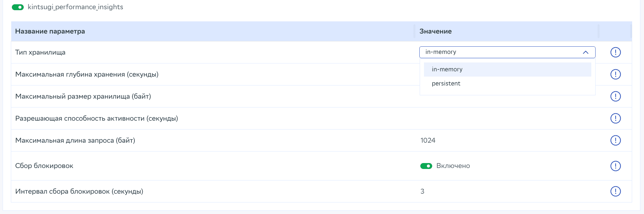Click the Название параметра column header
The height and width of the screenshot is (214, 644).
click(x=50, y=32)
